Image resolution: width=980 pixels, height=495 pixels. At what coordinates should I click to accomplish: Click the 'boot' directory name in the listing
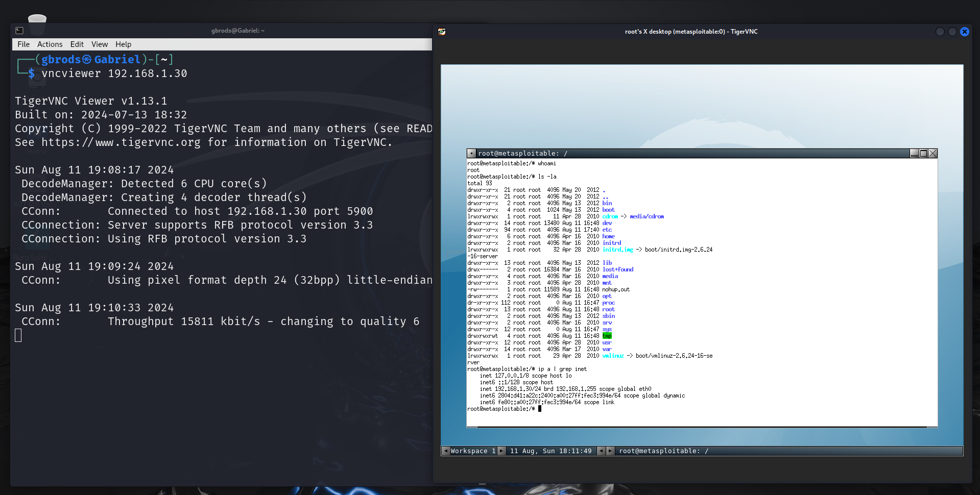tap(609, 210)
